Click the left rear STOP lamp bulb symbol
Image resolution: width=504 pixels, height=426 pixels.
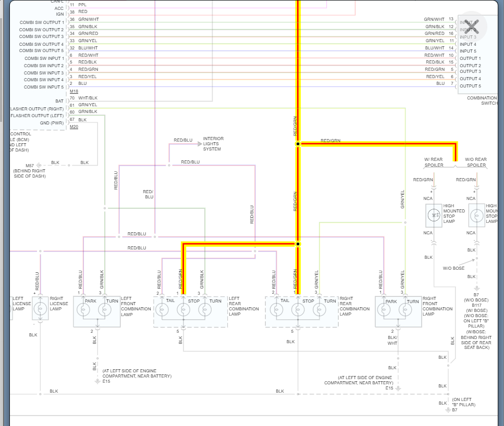[x=183, y=310]
